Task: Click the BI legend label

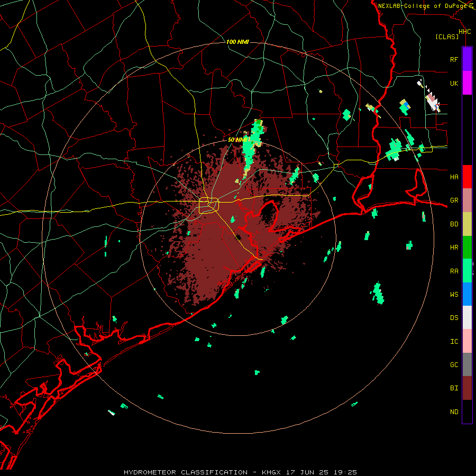Action: (454, 388)
